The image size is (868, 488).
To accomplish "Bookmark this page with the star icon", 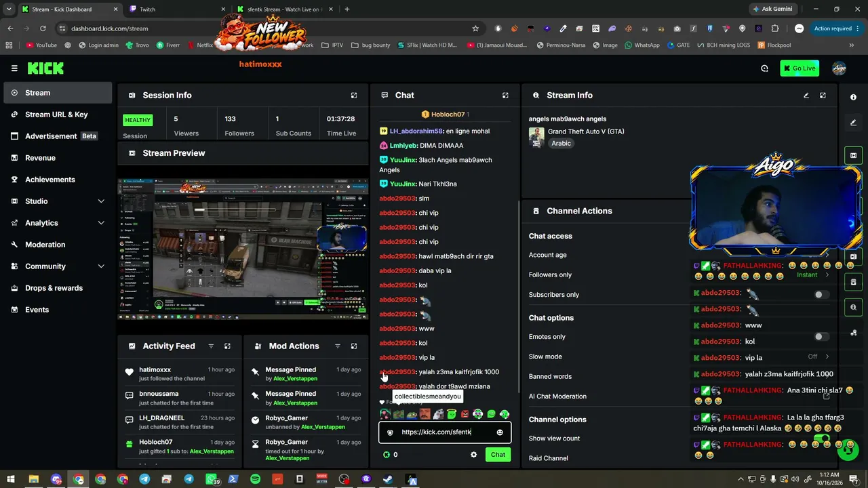I will (x=475, y=28).
